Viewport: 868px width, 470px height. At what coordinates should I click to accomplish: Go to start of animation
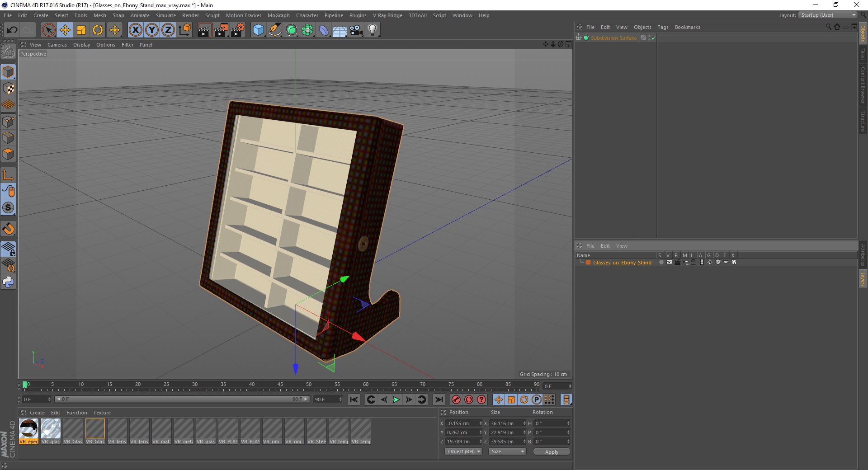point(354,399)
